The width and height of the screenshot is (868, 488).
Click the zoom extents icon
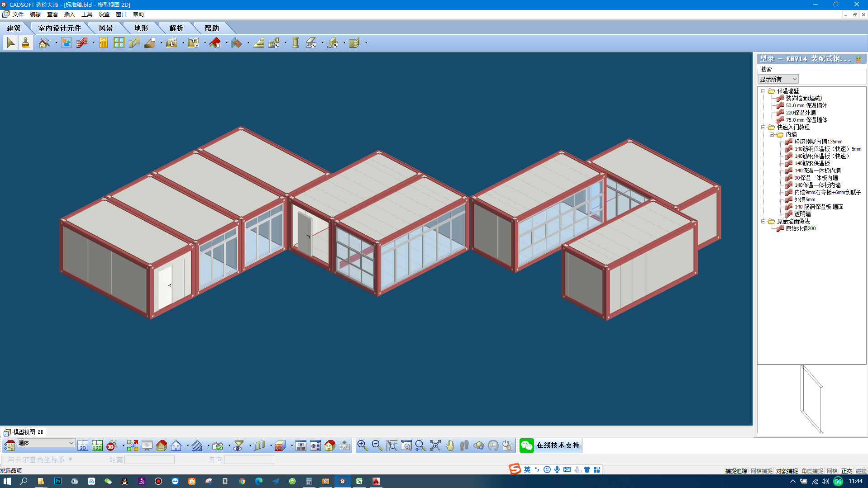tap(435, 445)
